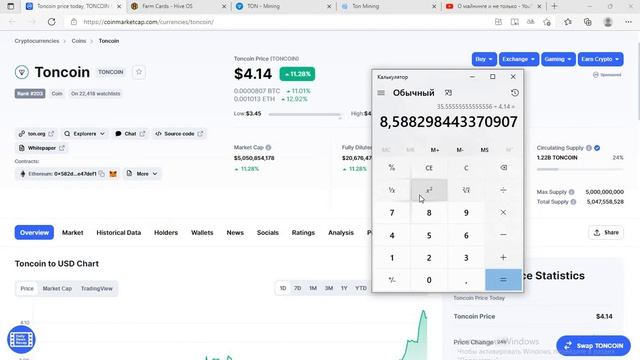Switch chart to TradingView view
This screenshot has height=360, width=640.
[x=97, y=289]
